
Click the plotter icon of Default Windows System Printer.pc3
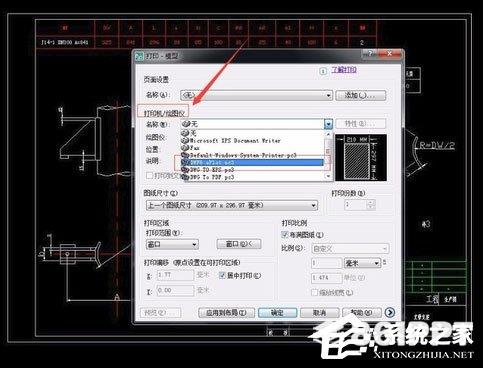click(185, 155)
